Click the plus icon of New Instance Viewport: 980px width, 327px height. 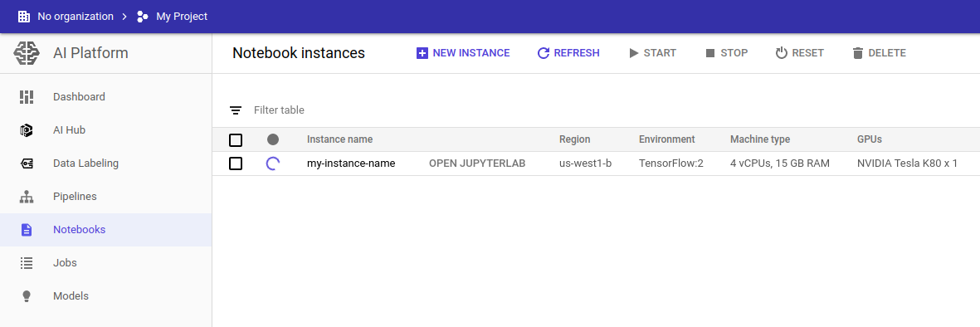(x=422, y=53)
